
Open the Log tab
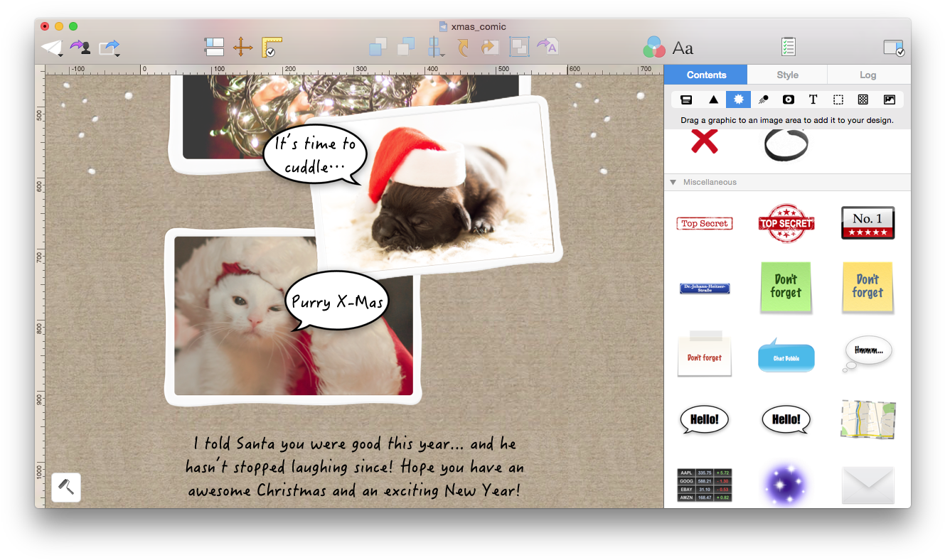(x=869, y=74)
